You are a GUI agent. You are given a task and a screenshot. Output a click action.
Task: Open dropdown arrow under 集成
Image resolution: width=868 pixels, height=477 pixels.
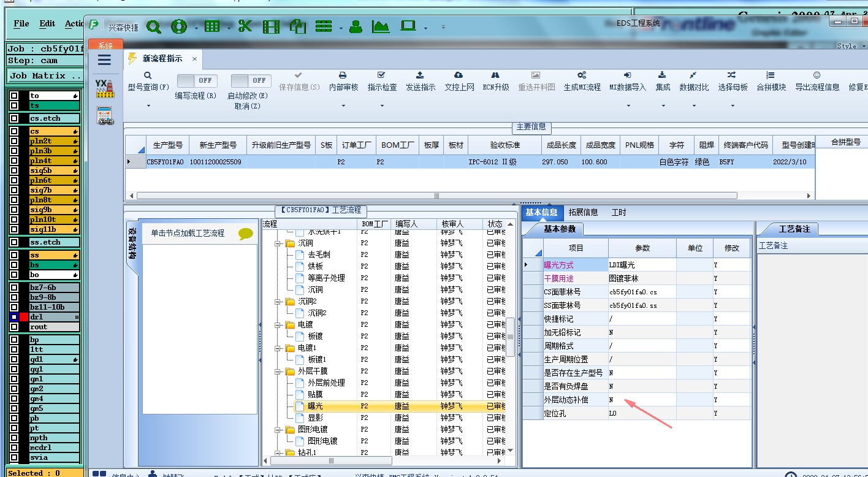point(663,106)
